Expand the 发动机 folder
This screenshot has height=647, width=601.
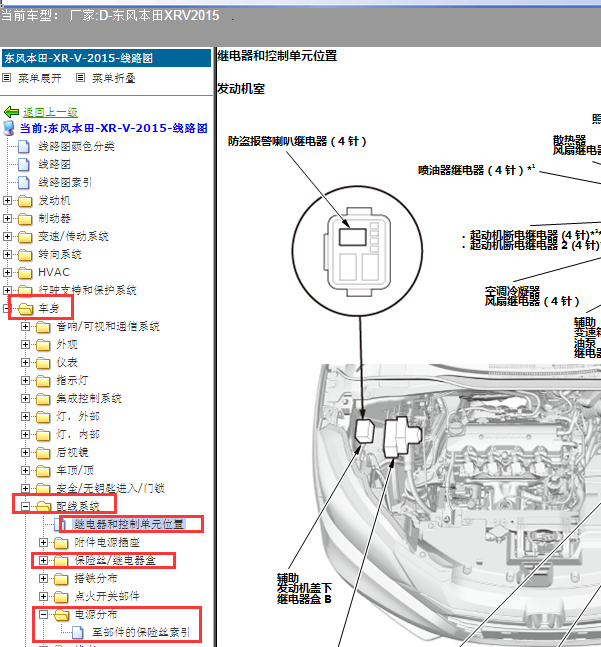[7, 201]
